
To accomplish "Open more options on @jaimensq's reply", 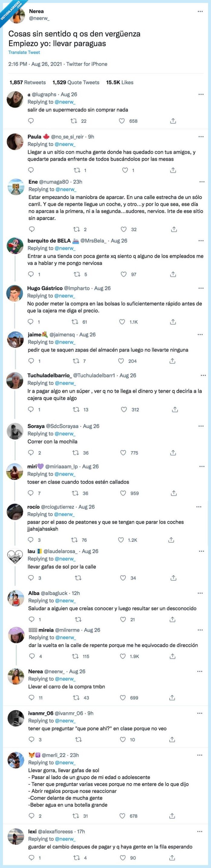I will [x=200, y=335].
